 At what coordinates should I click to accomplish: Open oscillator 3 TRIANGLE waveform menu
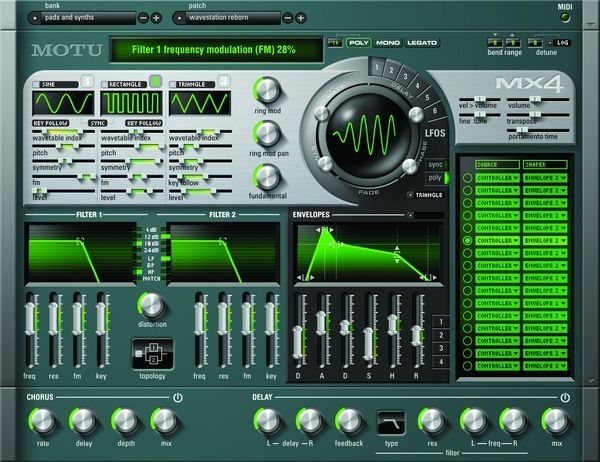pos(192,84)
